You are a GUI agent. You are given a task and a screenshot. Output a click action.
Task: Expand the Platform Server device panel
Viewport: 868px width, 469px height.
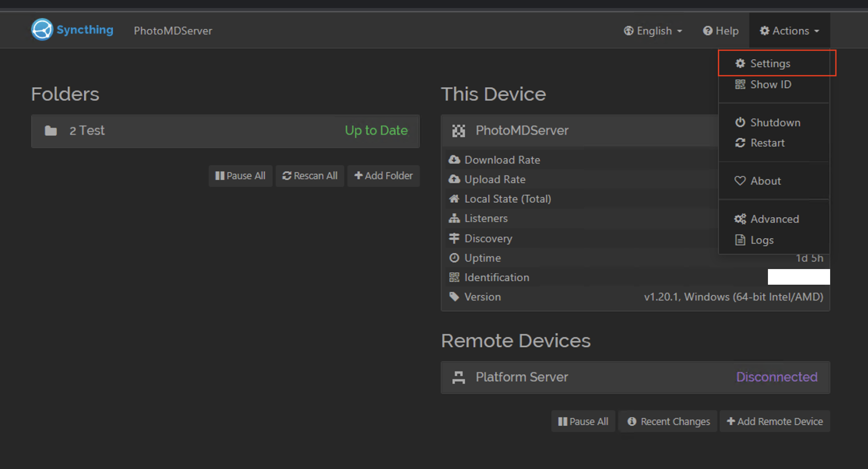click(635, 377)
